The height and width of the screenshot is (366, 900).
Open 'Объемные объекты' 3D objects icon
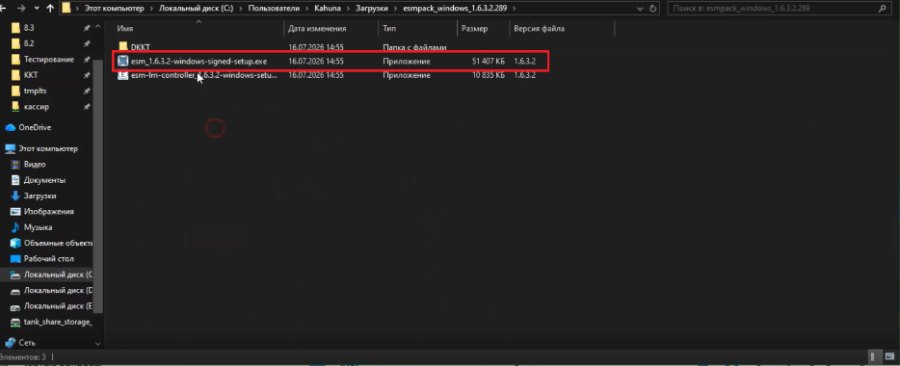click(16, 243)
